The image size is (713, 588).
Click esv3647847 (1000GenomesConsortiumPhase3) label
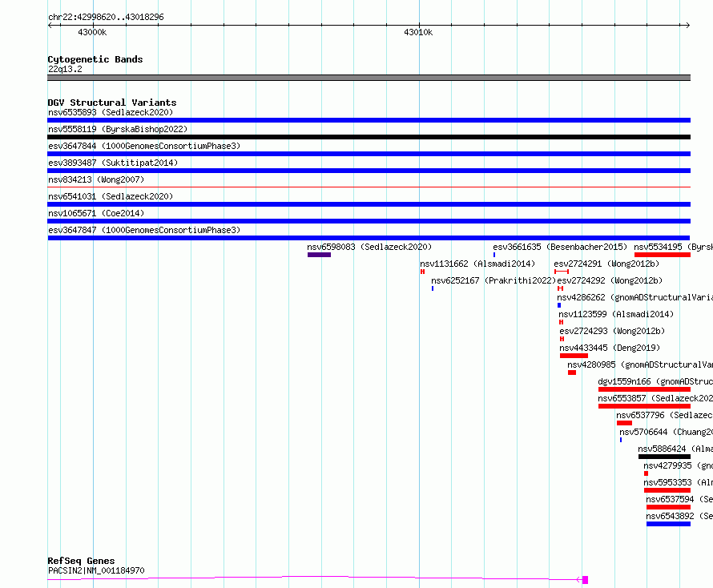coord(144,230)
